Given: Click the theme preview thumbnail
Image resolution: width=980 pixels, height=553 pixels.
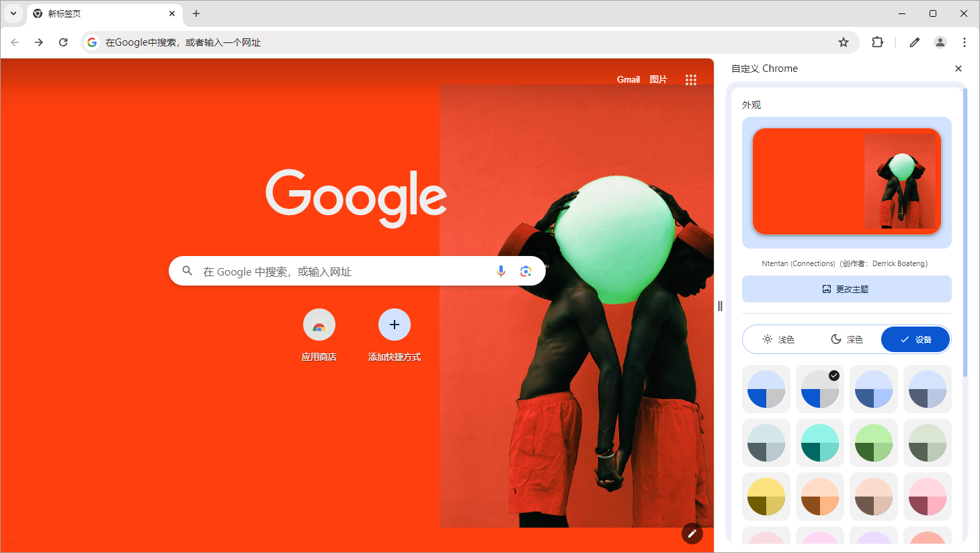Looking at the screenshot, I should [847, 182].
